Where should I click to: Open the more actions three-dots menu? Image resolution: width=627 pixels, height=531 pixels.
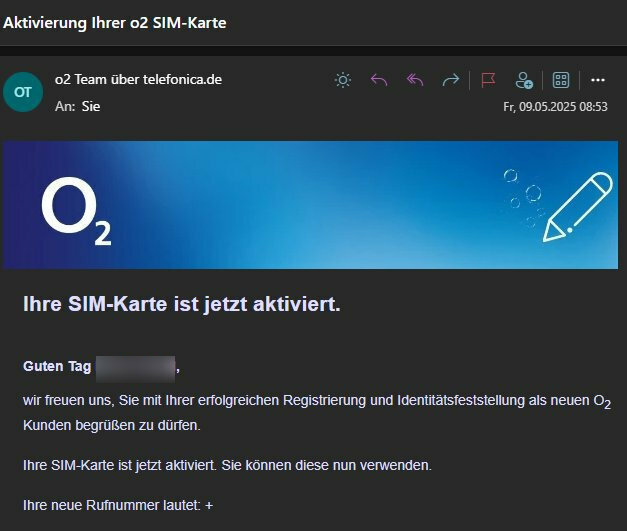point(598,80)
